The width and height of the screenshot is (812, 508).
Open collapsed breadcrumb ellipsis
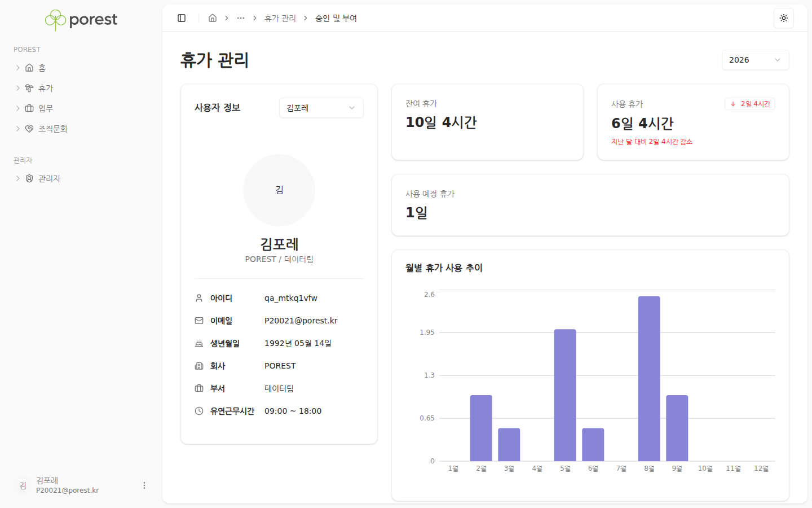pos(241,18)
